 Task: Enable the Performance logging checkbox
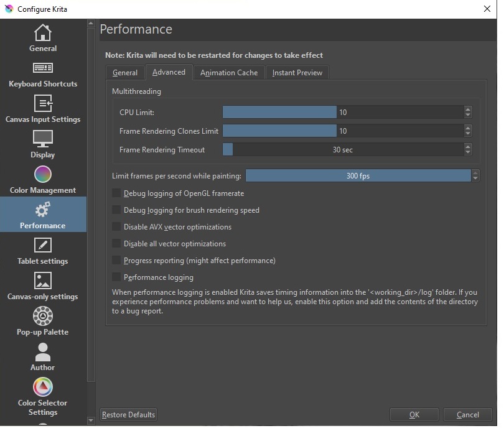point(116,277)
